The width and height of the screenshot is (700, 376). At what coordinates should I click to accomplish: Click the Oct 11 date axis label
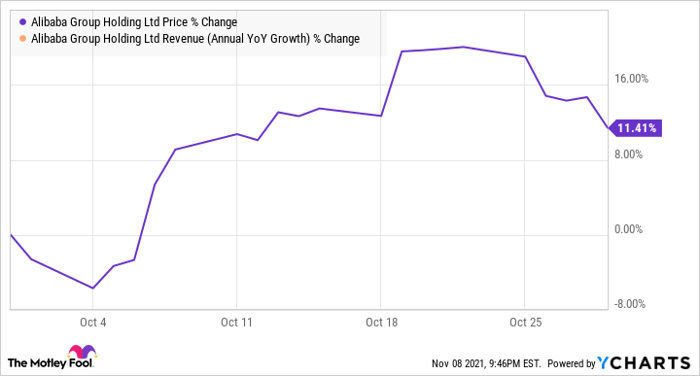(x=237, y=322)
